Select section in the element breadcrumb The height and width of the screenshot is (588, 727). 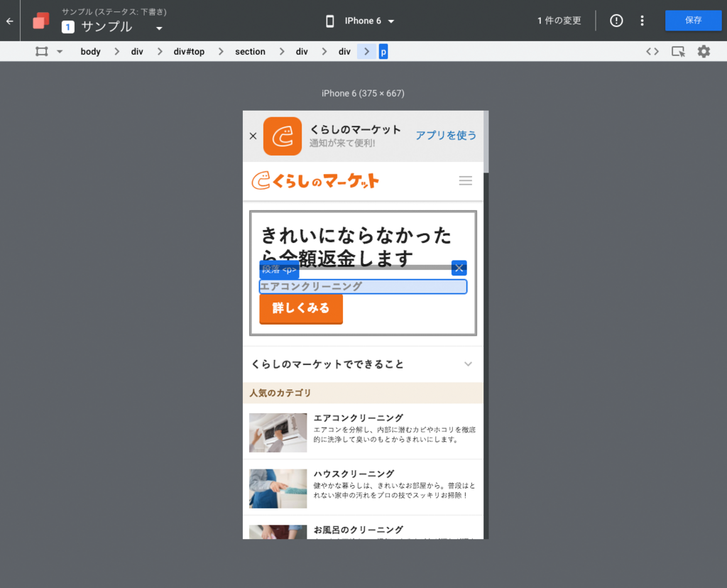point(250,51)
